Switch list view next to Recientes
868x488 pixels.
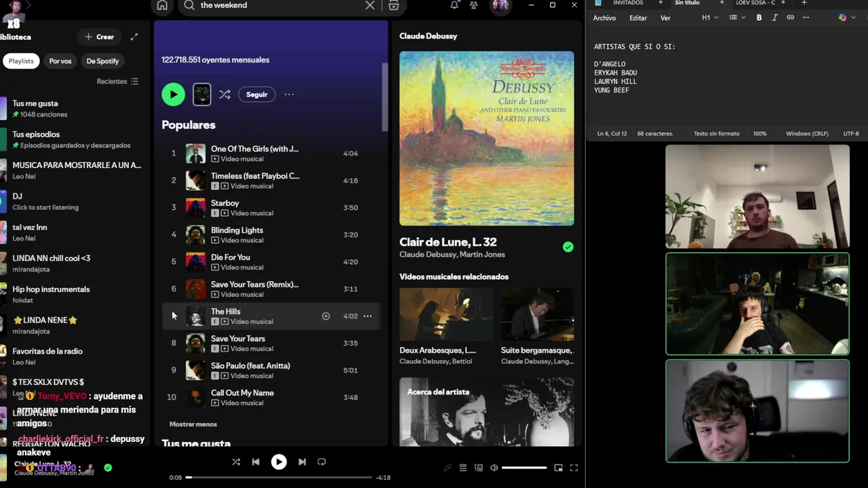coord(134,81)
